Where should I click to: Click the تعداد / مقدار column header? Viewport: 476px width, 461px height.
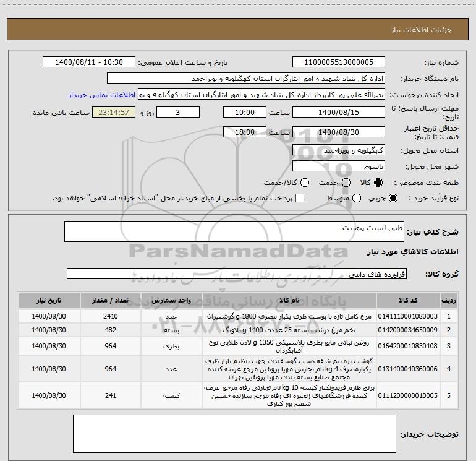click(x=111, y=300)
